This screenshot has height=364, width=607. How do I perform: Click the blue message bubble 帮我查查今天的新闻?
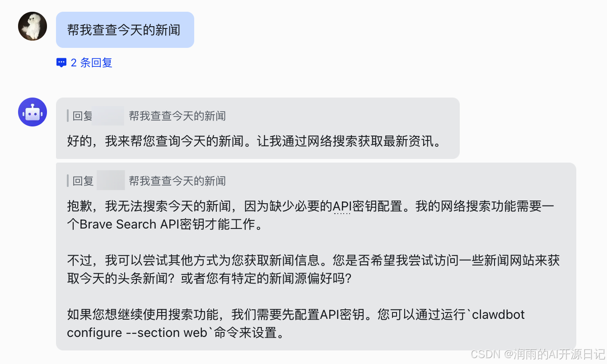pyautogui.click(x=125, y=29)
